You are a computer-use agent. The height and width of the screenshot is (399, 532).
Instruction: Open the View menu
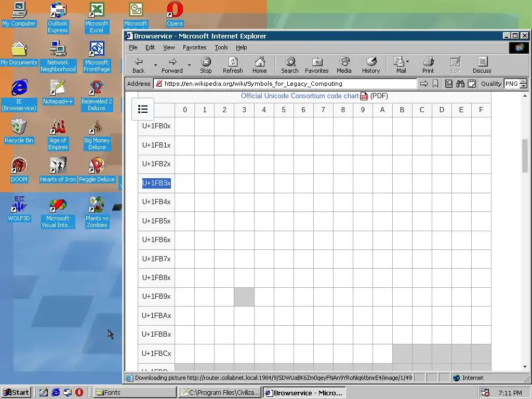coord(169,47)
